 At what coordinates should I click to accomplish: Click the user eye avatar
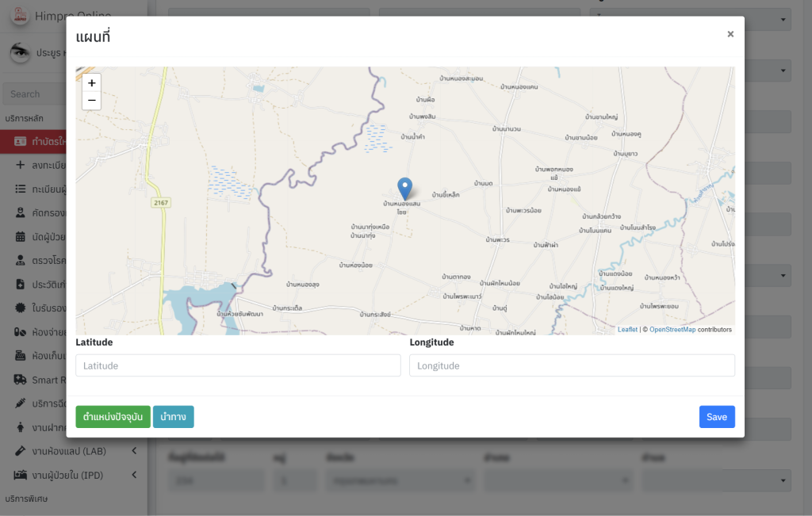click(20, 52)
